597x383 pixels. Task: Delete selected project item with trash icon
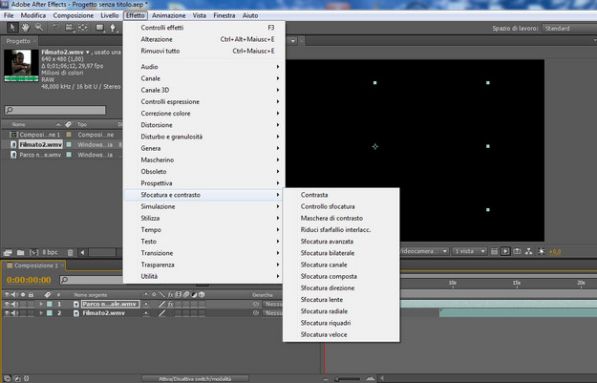[x=70, y=252]
